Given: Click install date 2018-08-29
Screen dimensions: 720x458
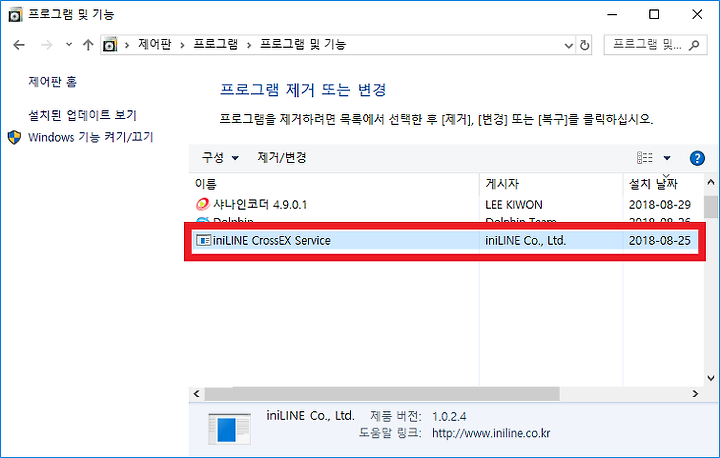Looking at the screenshot, I should 659,204.
